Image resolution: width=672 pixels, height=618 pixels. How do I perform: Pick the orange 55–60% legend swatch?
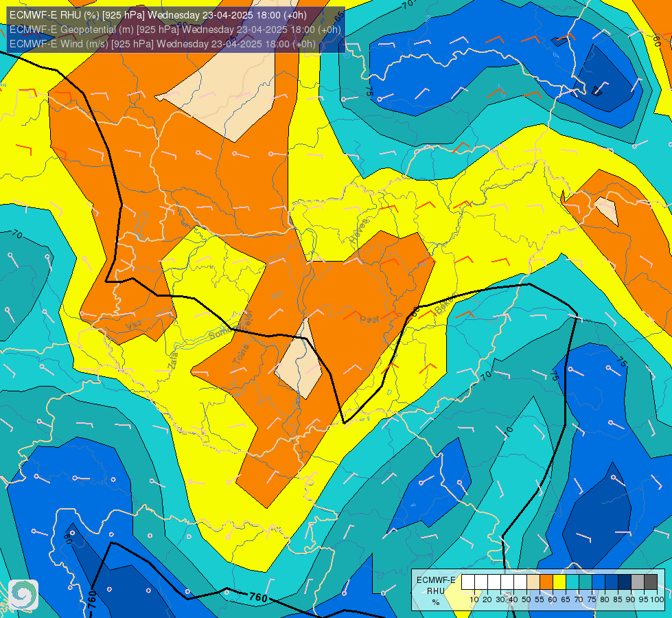click(x=546, y=582)
